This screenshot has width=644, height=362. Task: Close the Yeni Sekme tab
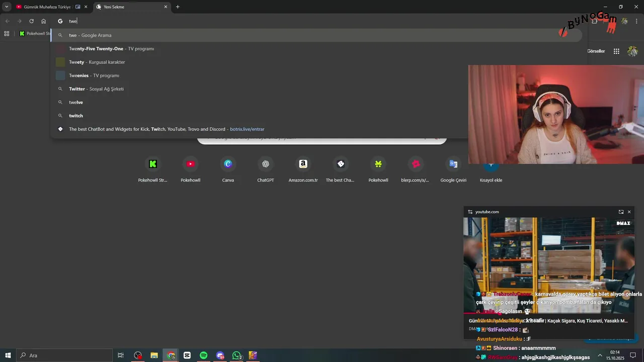(x=166, y=7)
